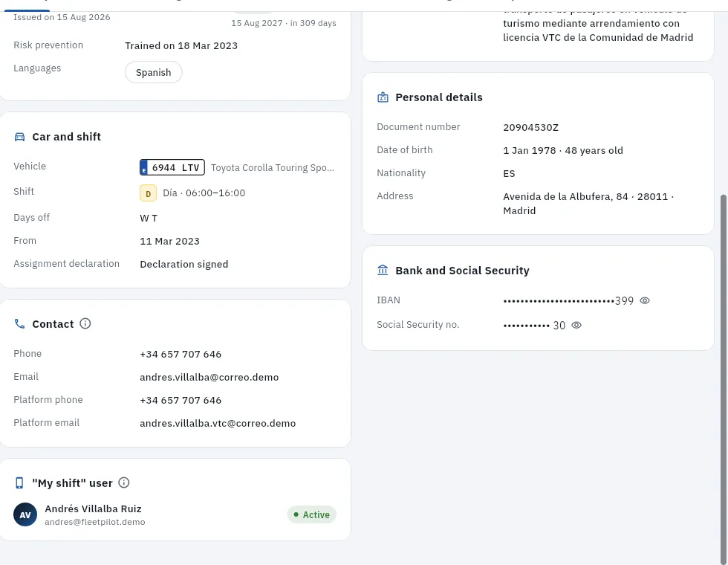Click the AV avatar of Andrés Villalba Ruiz
The image size is (728, 565).
click(x=25, y=514)
